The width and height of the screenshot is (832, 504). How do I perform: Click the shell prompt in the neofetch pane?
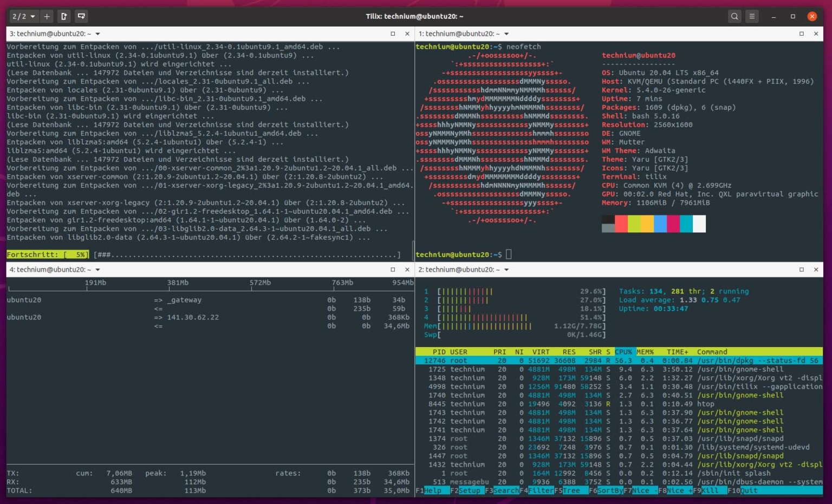point(487,254)
